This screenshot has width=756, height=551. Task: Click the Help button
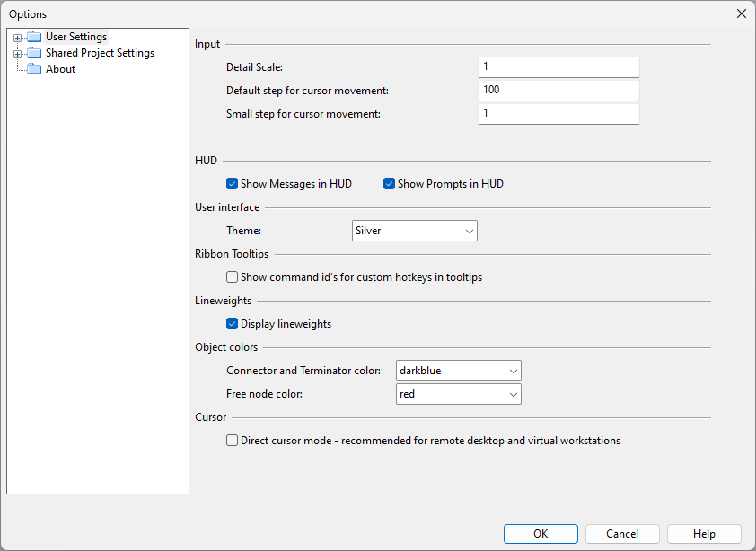704,534
